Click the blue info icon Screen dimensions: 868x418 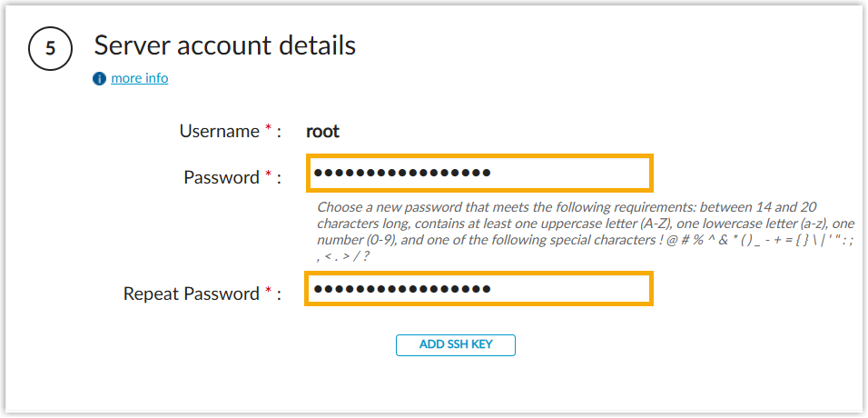click(x=100, y=79)
